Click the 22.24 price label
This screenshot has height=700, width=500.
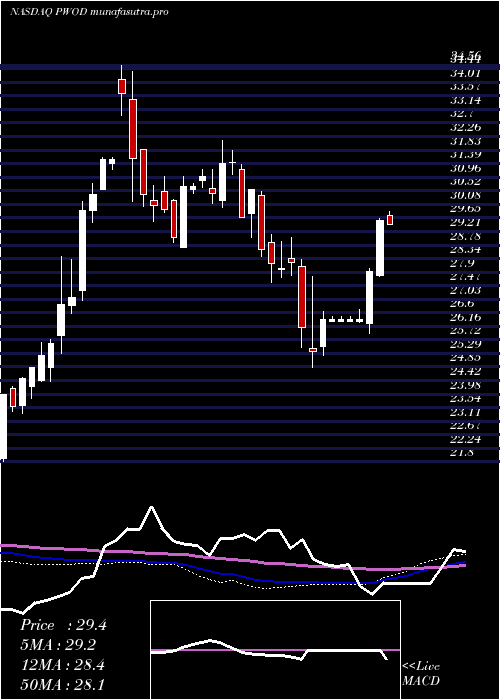point(465,439)
